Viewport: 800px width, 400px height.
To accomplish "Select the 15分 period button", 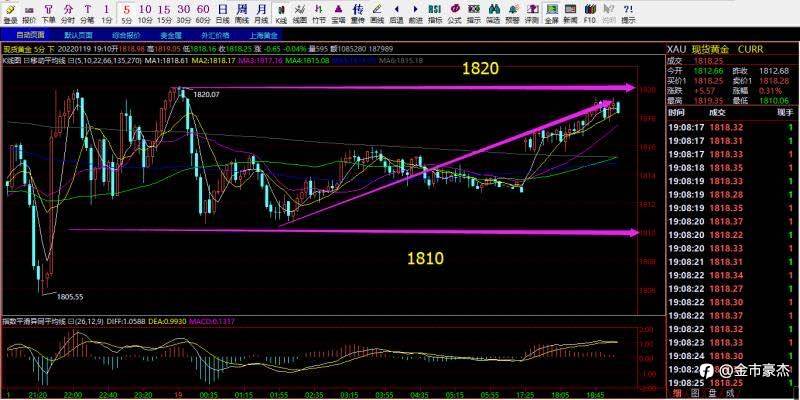I will click(x=164, y=14).
